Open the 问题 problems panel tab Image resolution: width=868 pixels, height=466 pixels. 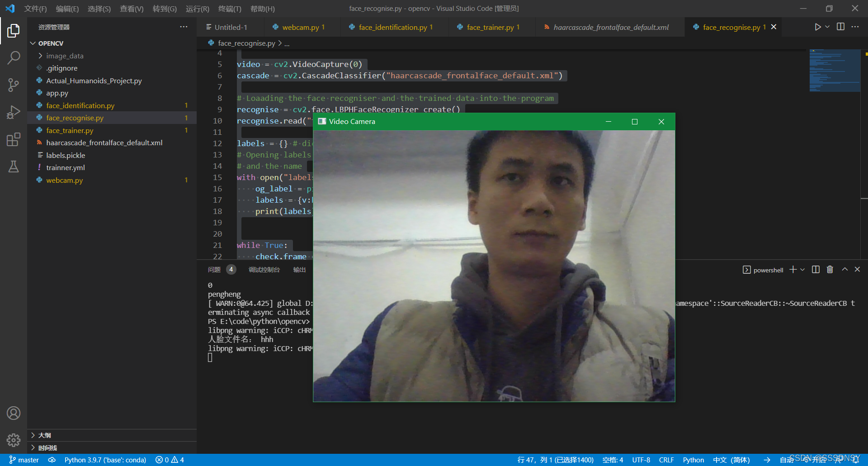[x=222, y=270]
